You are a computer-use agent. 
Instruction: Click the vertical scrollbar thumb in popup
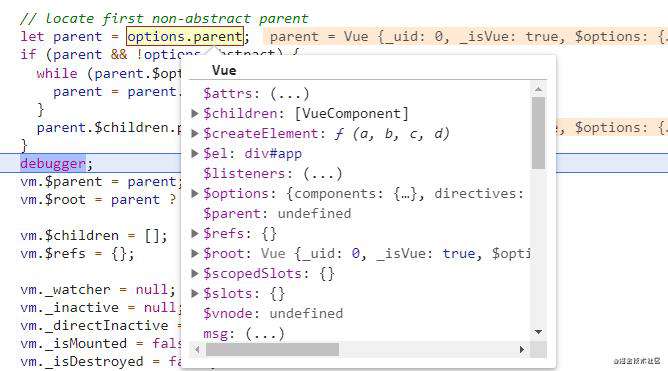pyautogui.click(x=538, y=133)
